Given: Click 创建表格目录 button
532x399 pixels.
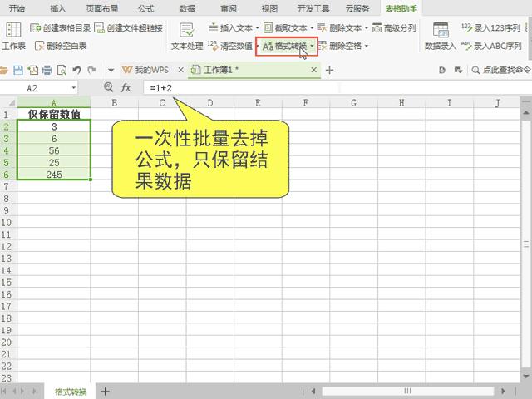Looking at the screenshot, I should 61,27.
